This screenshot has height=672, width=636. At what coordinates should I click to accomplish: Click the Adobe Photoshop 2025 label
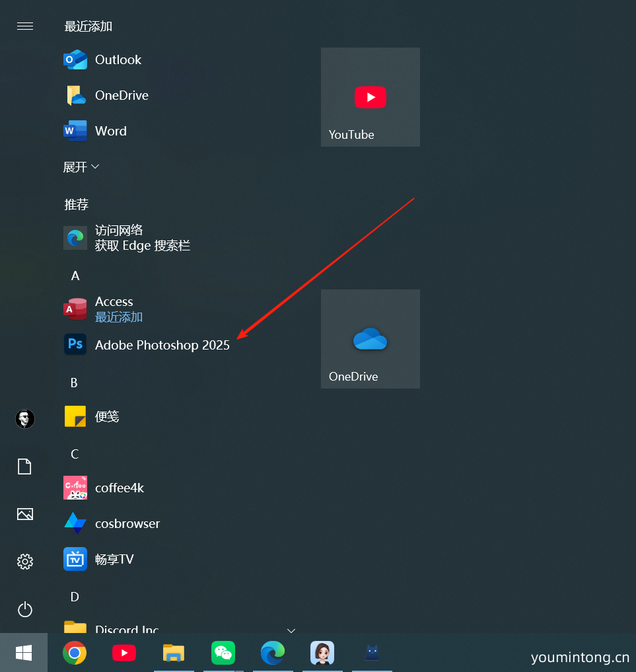[x=162, y=345]
